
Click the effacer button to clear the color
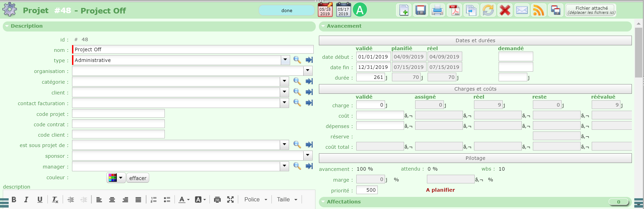point(138,178)
